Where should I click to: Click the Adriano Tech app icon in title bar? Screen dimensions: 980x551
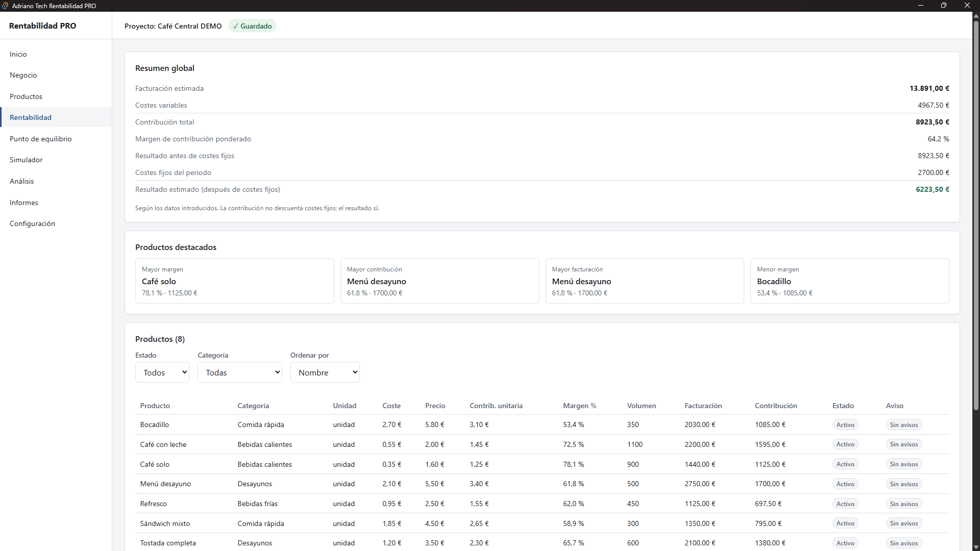tap(5, 6)
